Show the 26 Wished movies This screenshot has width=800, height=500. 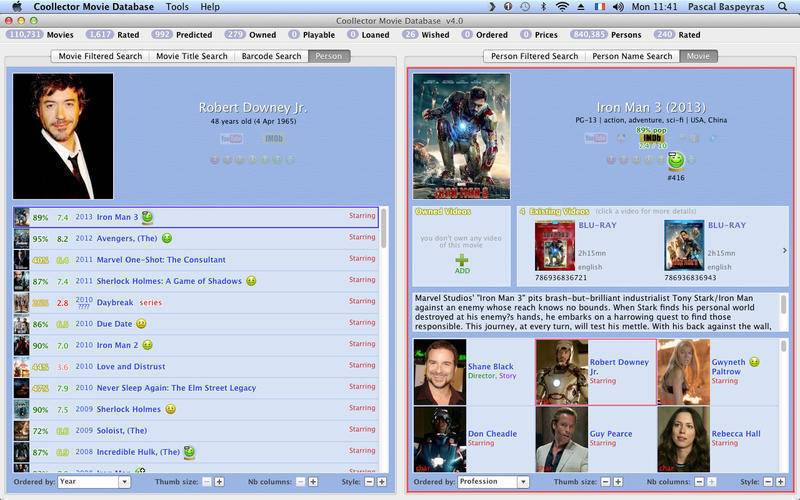(426, 35)
